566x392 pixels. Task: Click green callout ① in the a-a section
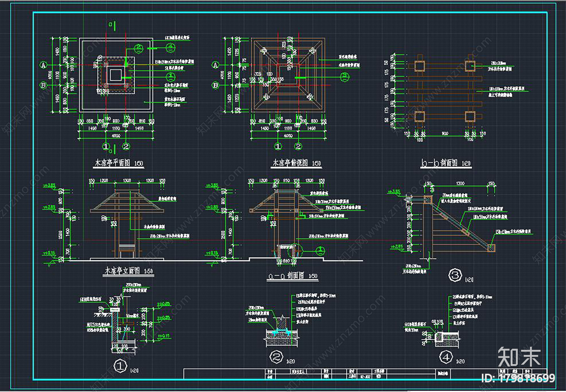pos(320,251)
